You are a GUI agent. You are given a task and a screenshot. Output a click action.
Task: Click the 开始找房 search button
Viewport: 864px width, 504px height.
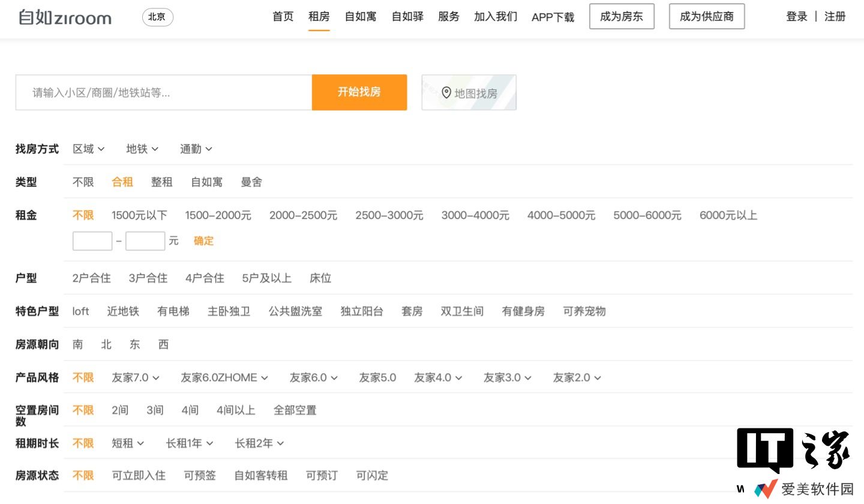coord(359,92)
